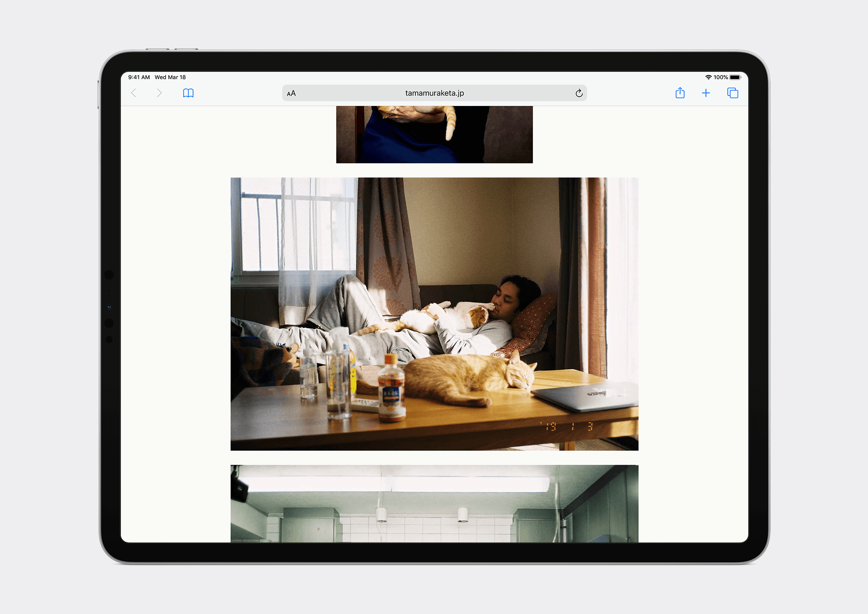Tap the 9:41 AM clock
868x614 pixels.
coord(139,77)
